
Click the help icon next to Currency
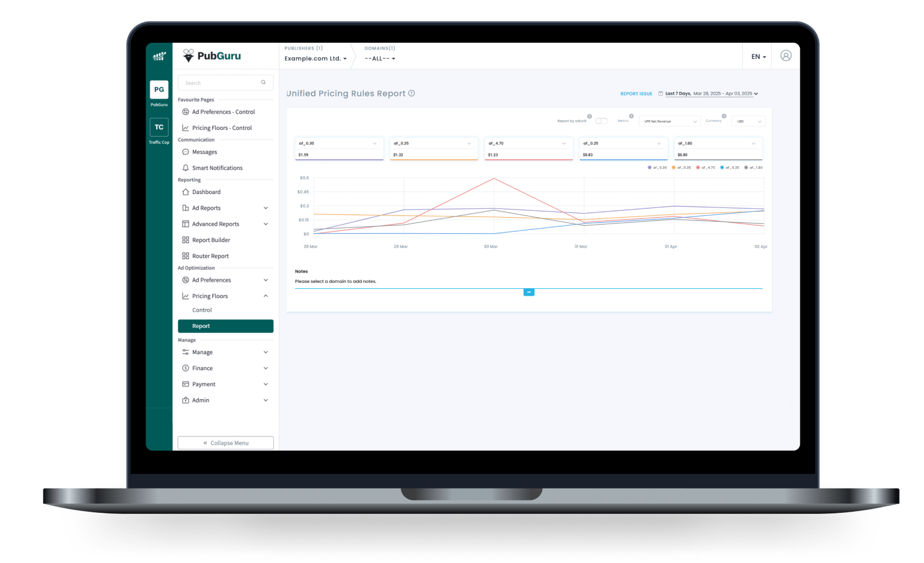[724, 116]
